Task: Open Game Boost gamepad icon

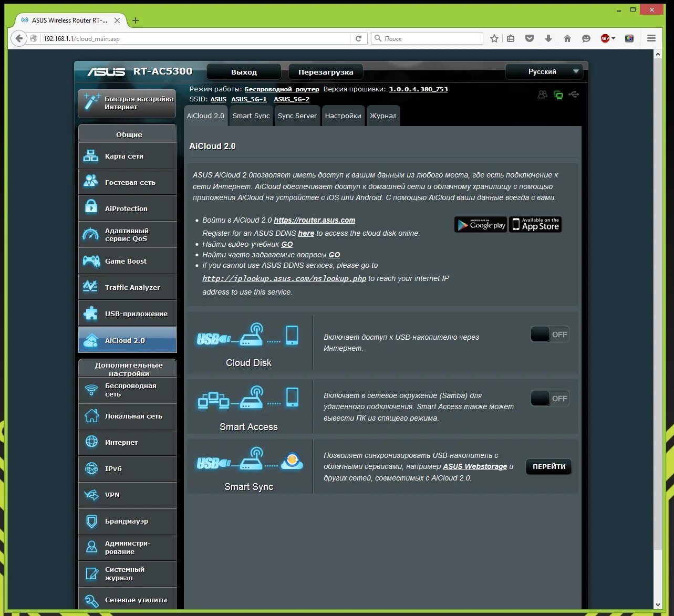Action: (91, 260)
